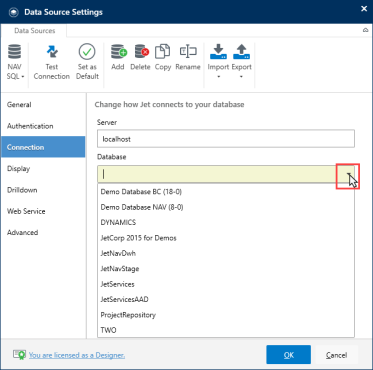Click the NAV SQL database icon
Viewport: 373px width, 370px height.
click(x=14, y=53)
